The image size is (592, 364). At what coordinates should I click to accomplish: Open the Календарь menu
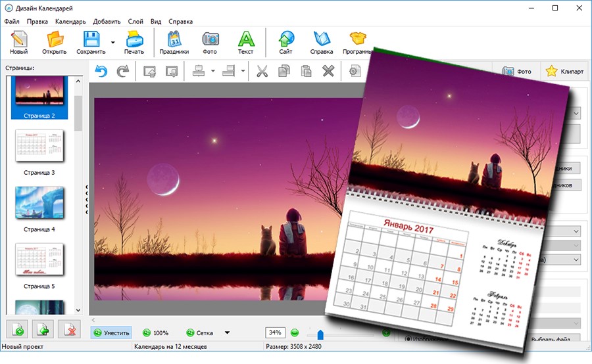click(70, 21)
